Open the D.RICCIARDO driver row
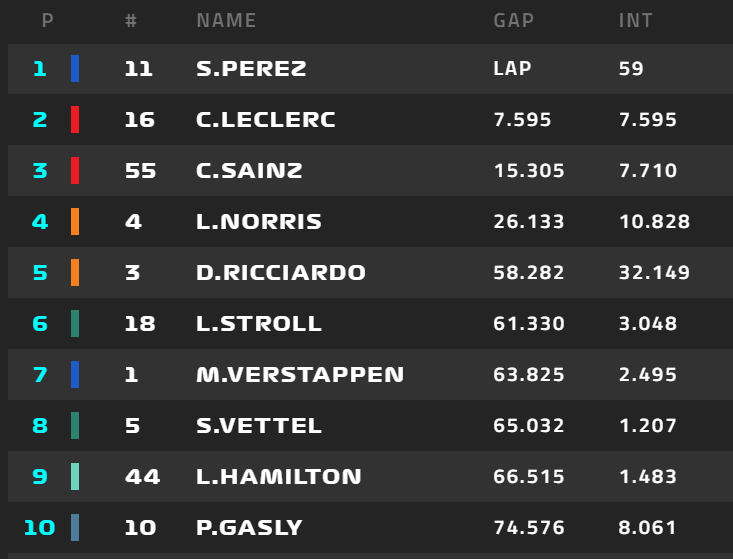This screenshot has height=559, width=733. tap(370, 272)
